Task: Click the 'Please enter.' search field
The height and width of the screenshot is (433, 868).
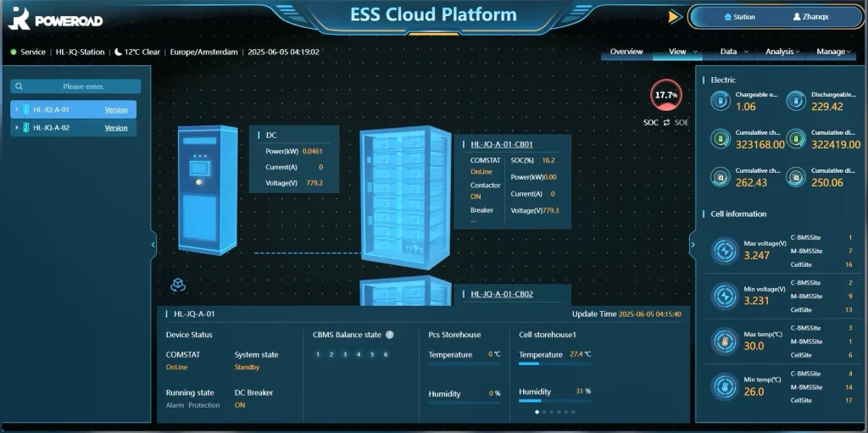Action: [x=83, y=86]
